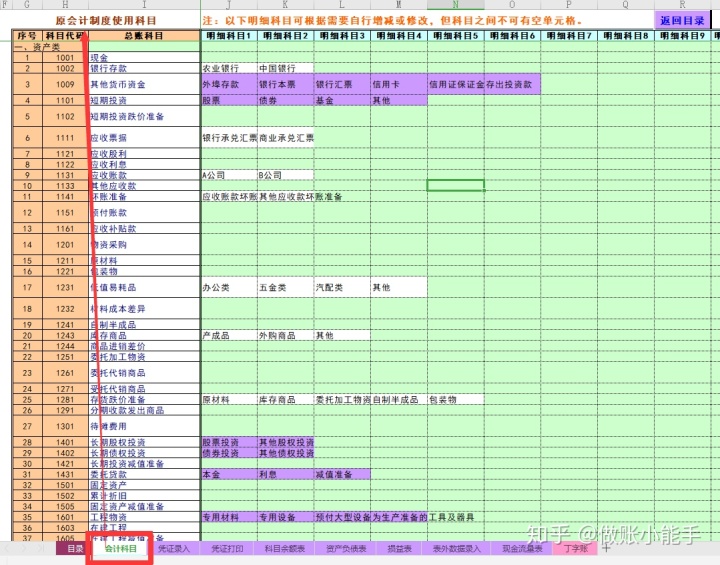
Task: Open the 丁字账 sheet tab
Action: point(576,548)
